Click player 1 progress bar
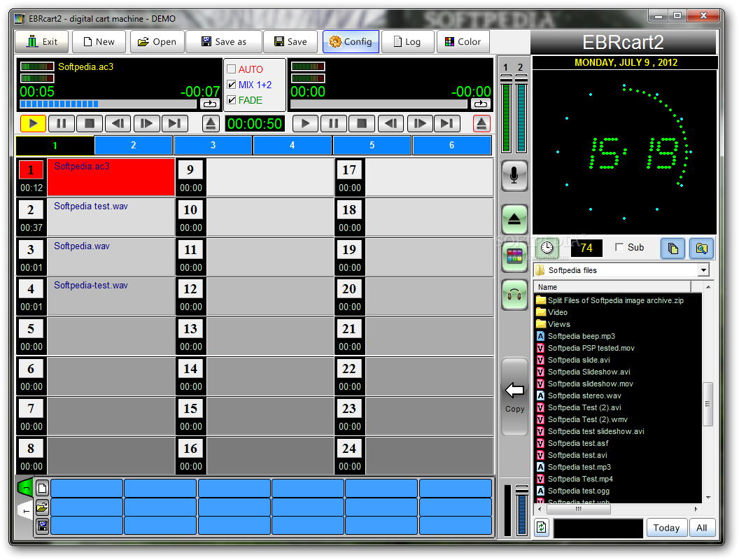 coord(108,104)
